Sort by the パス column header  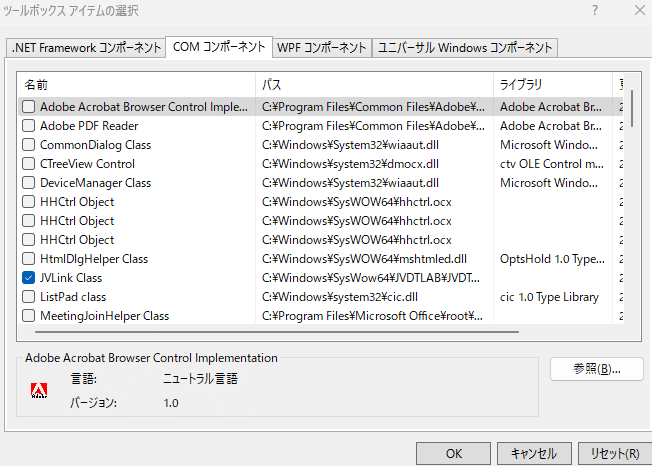[374, 85]
